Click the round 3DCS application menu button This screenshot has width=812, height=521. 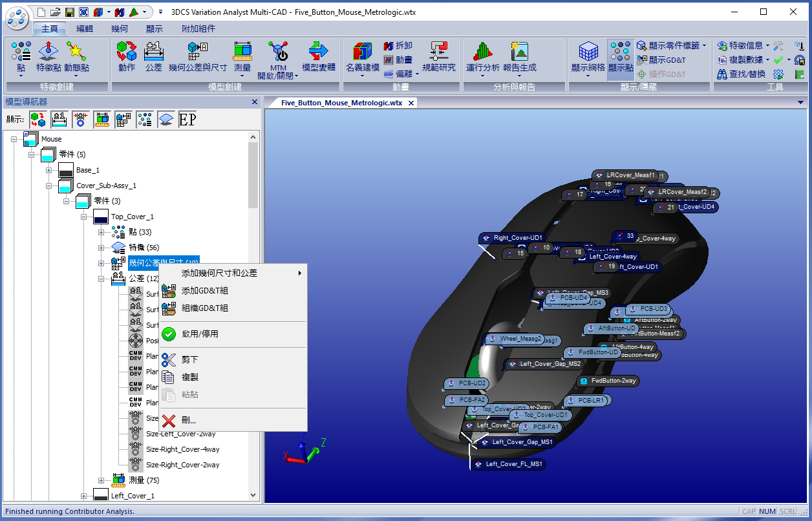[x=18, y=17]
